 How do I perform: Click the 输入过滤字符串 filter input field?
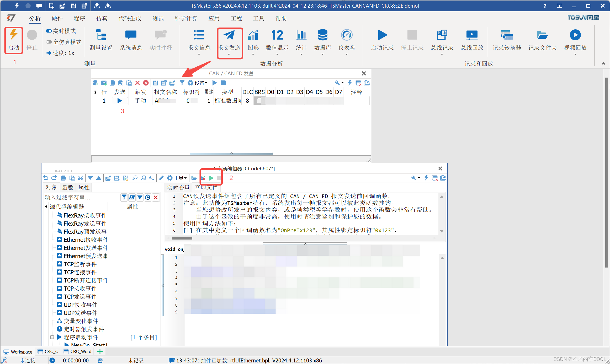coord(82,197)
